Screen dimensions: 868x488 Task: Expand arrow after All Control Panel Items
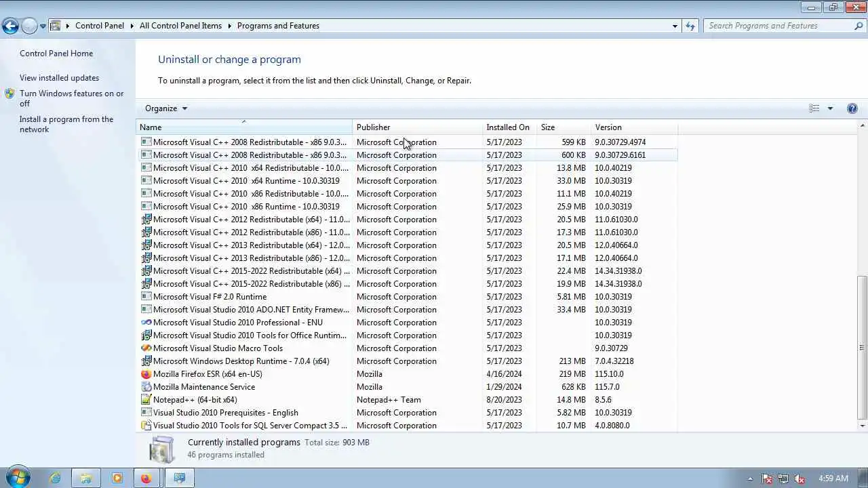230,26
